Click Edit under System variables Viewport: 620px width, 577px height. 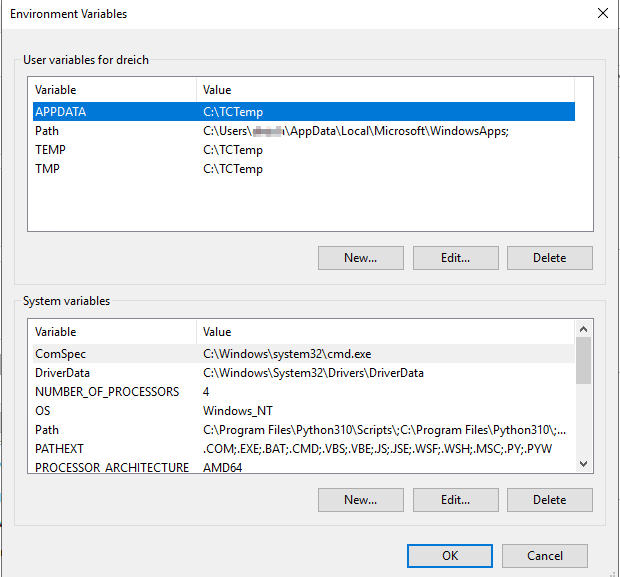coord(455,499)
